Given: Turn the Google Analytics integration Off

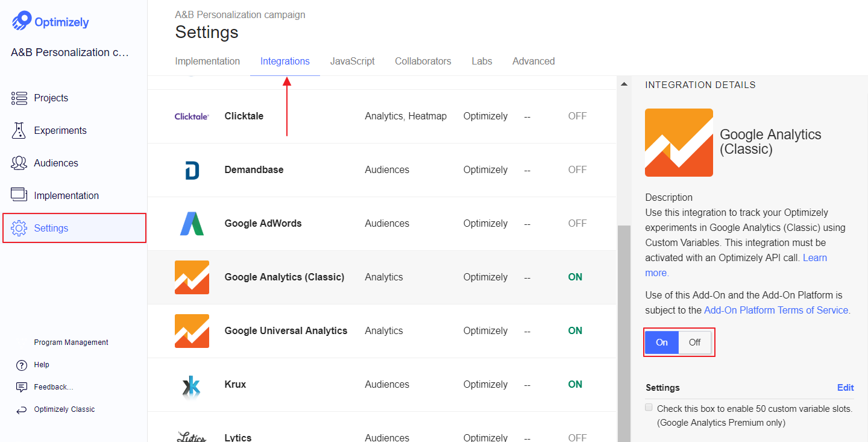Looking at the screenshot, I should [x=694, y=342].
